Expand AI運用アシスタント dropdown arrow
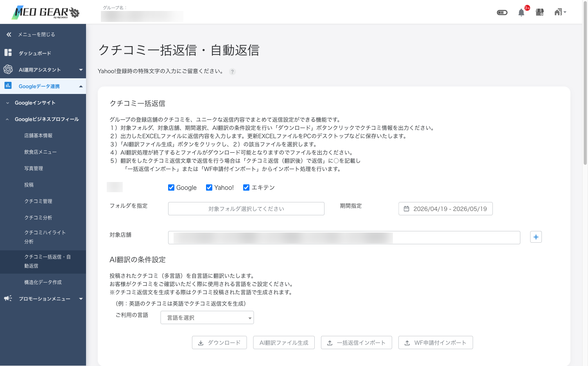This screenshot has width=588, height=366. click(81, 70)
